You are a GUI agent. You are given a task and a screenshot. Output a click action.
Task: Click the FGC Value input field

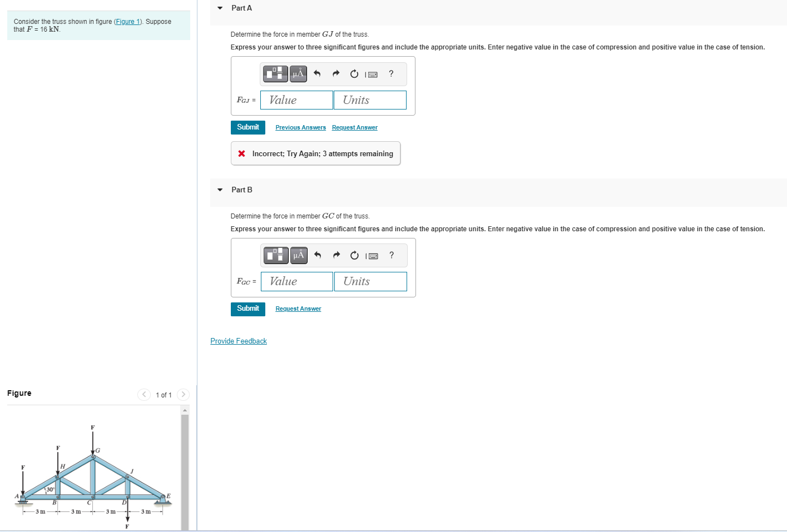[297, 281]
